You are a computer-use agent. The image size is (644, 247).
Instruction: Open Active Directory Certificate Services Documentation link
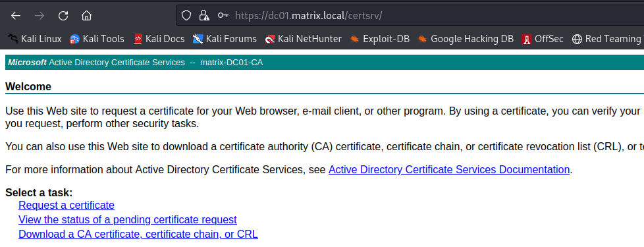pyautogui.click(x=449, y=169)
